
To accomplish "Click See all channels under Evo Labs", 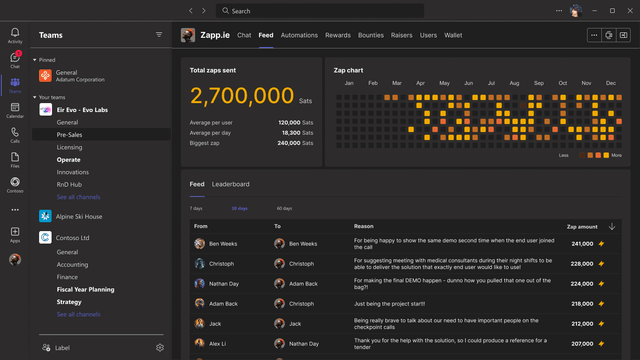I will 78,197.
